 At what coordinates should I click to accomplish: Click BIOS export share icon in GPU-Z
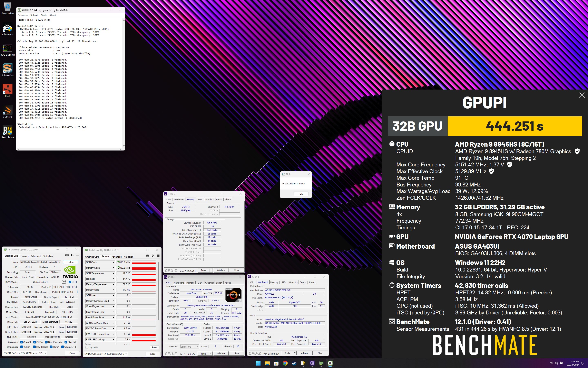tap(64, 282)
